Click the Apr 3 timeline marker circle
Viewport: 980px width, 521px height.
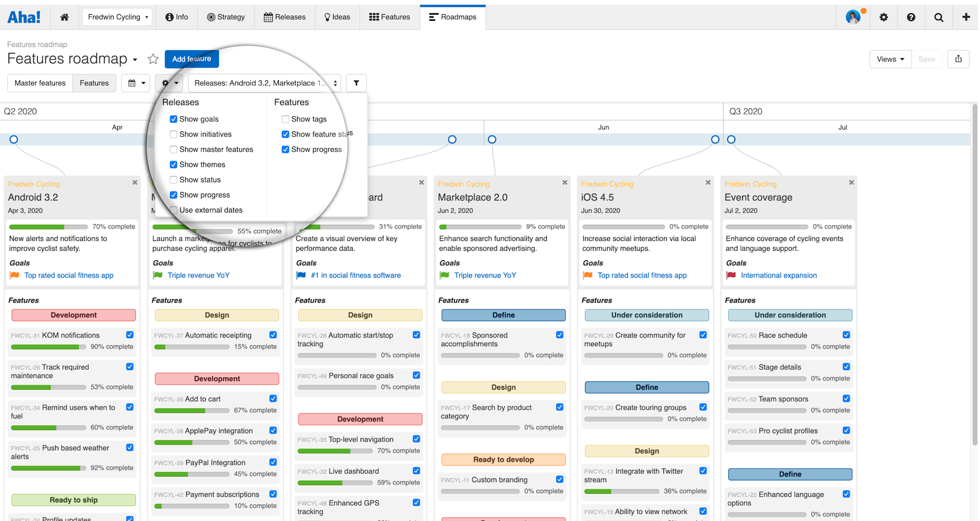14,140
